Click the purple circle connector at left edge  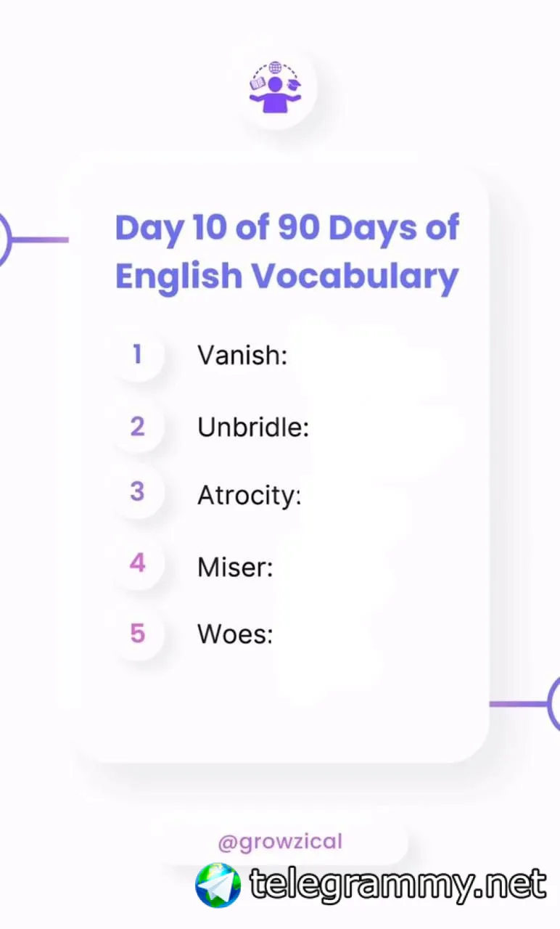pos(5,240)
